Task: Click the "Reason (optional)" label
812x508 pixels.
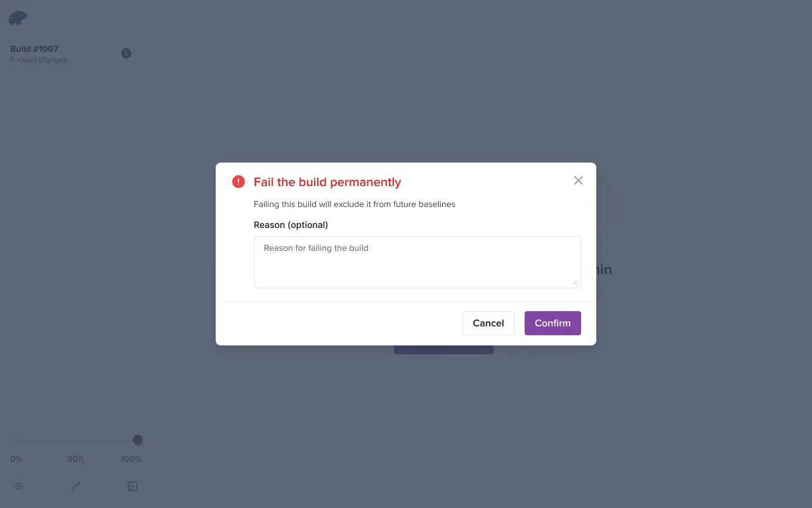Action: (291, 225)
